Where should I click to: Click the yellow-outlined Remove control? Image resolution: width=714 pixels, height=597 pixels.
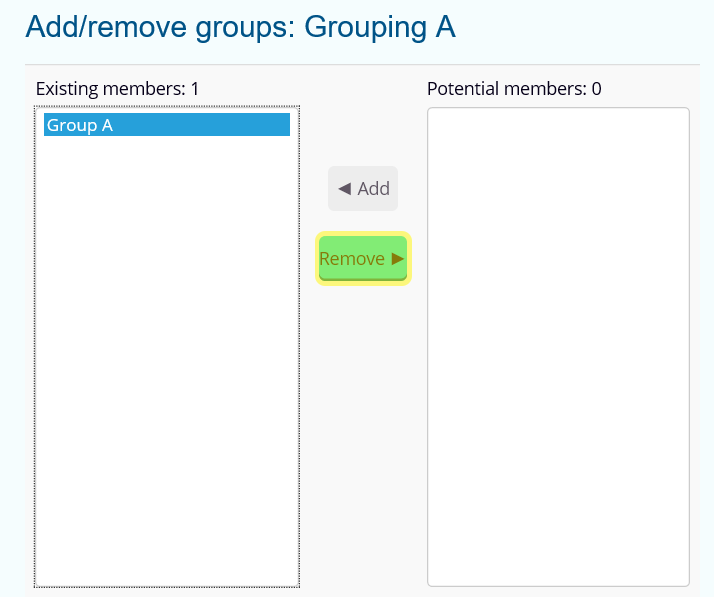(363, 259)
